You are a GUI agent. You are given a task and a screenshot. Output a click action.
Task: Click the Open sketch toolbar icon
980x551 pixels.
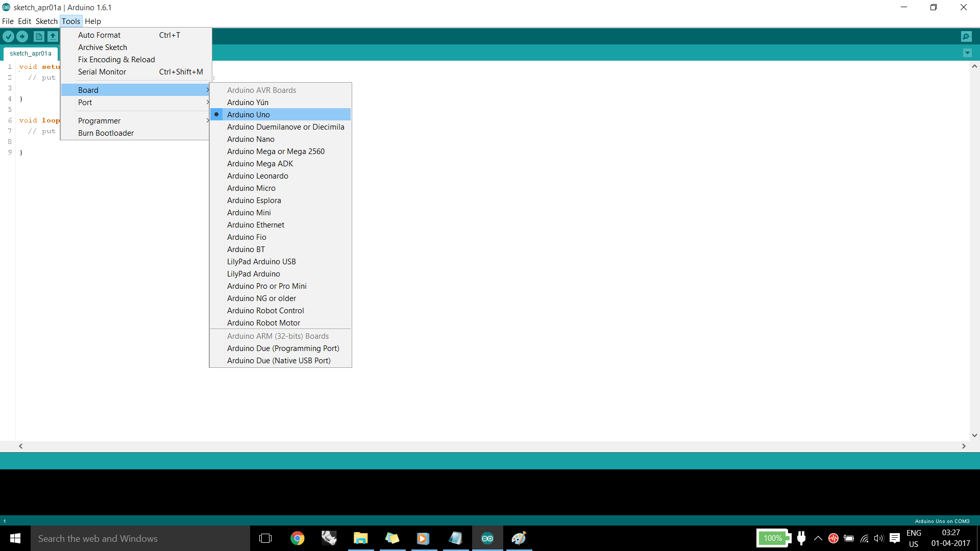pos(53,36)
